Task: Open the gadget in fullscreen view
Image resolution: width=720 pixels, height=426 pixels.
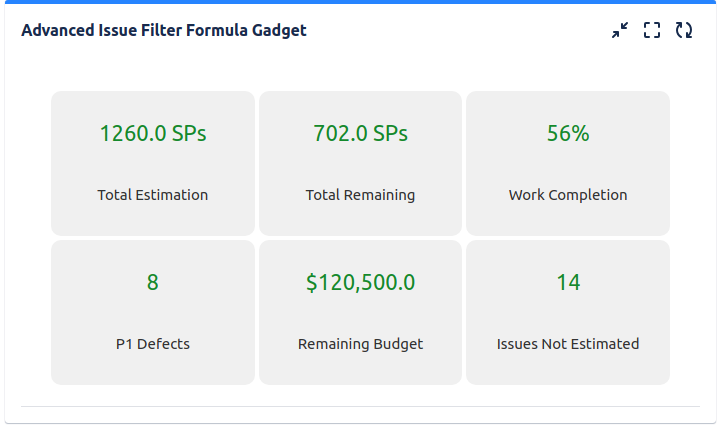Action: [x=652, y=30]
